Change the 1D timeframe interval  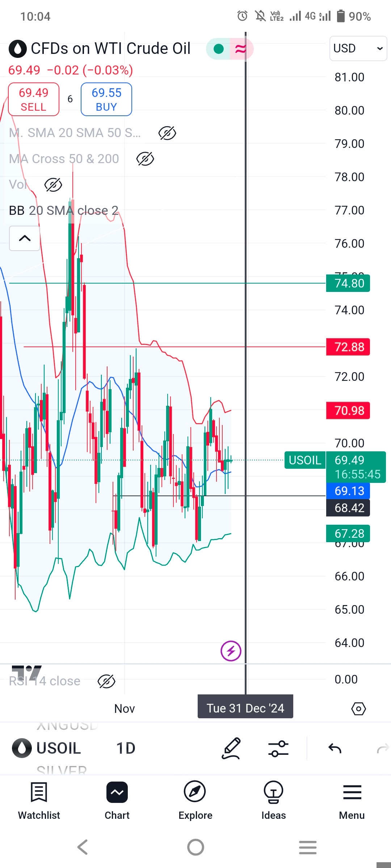click(x=126, y=748)
